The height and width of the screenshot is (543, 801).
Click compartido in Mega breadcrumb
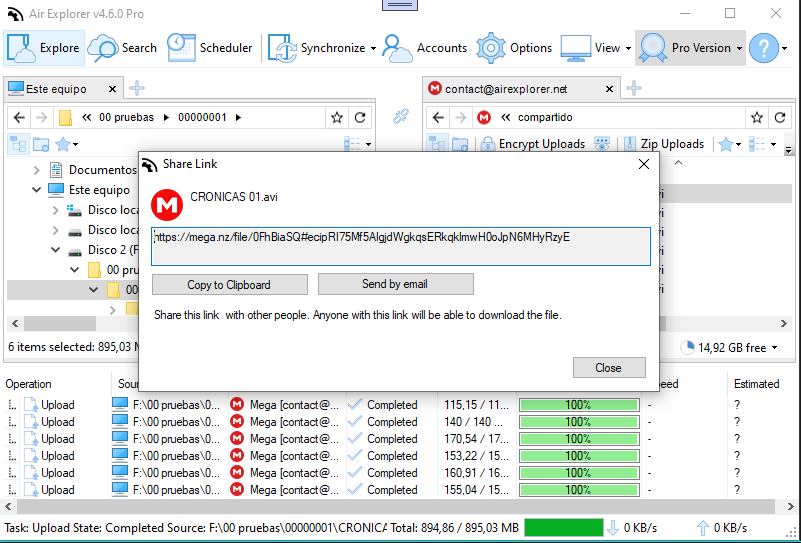545,117
